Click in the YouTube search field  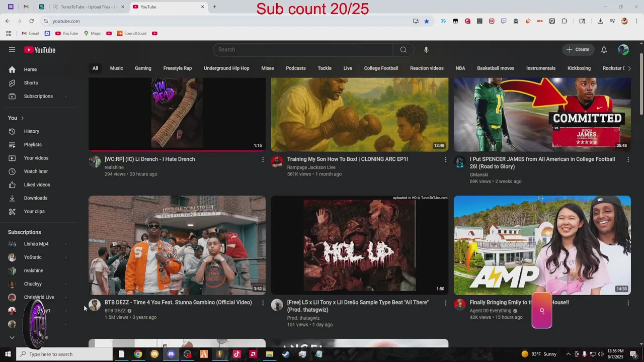(x=303, y=50)
